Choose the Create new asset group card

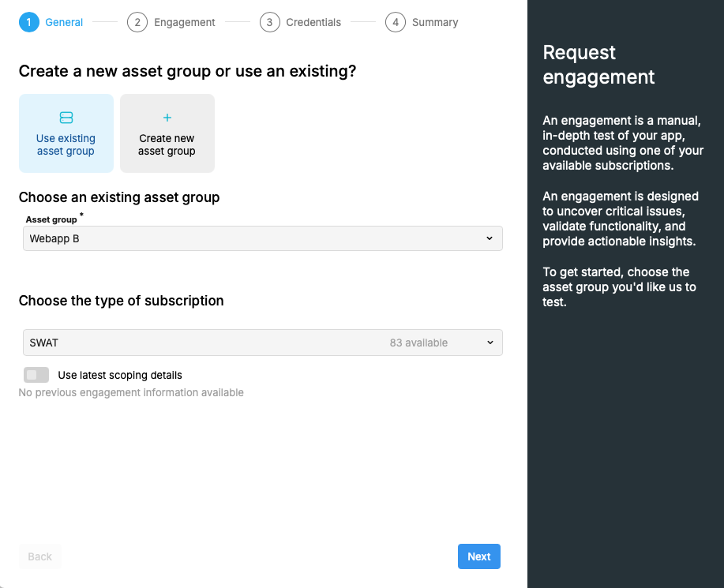pos(167,133)
